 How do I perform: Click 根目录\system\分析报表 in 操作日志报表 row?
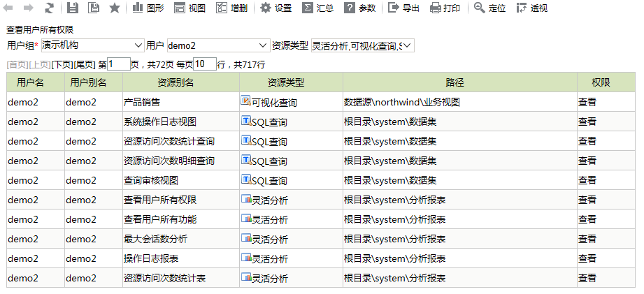coord(394,259)
